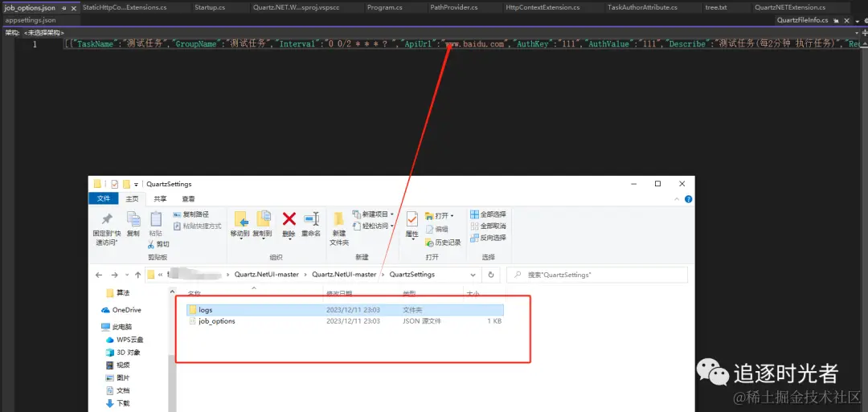This screenshot has height=412, width=868.
Task: Open the Move to (移动到) menu
Action: point(240,224)
